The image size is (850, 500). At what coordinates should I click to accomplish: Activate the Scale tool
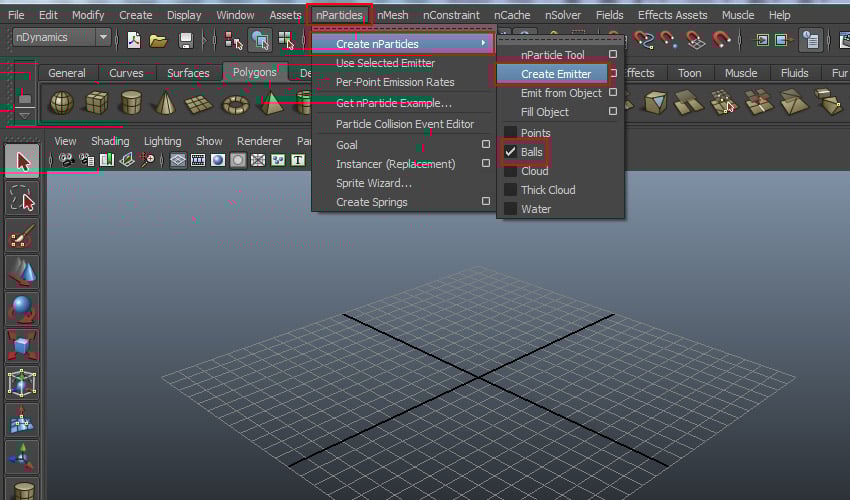coord(22,345)
